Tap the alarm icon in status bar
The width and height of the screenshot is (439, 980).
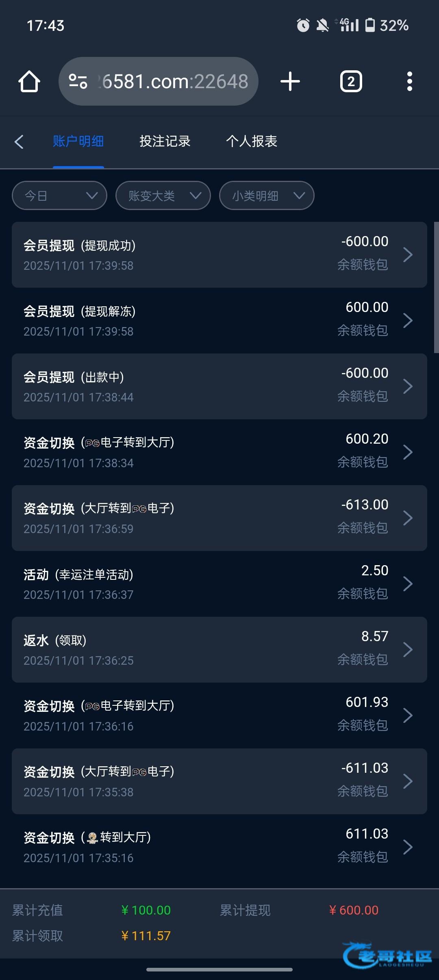tap(303, 26)
